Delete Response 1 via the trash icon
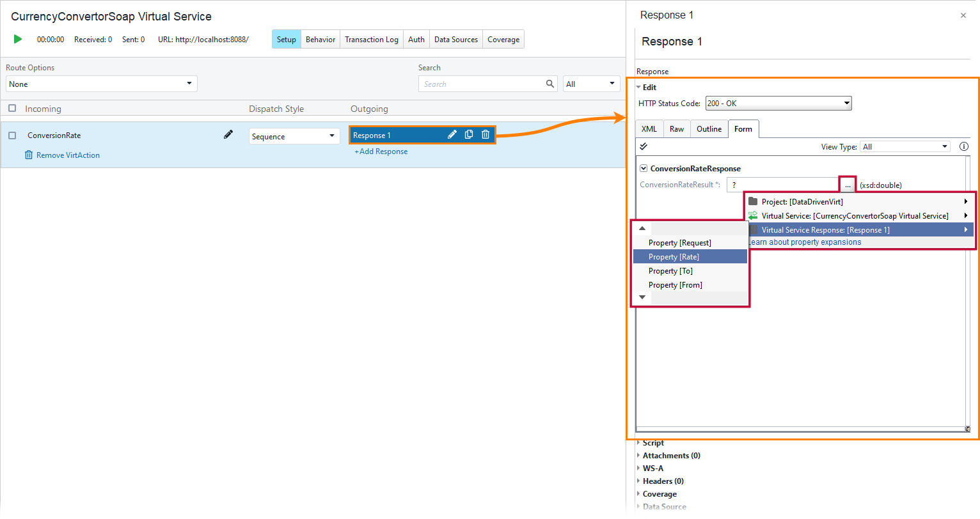This screenshot has width=980, height=519. 486,134
